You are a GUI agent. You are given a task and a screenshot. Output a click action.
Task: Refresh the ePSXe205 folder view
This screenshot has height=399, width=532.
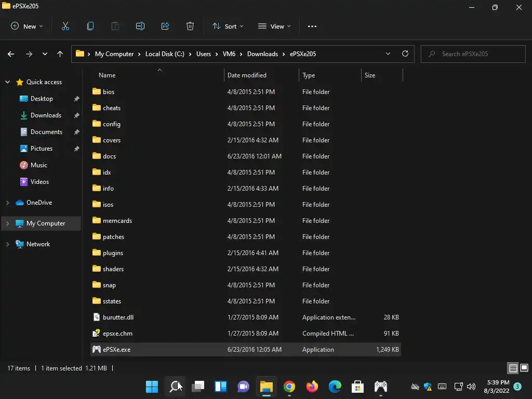click(x=405, y=54)
